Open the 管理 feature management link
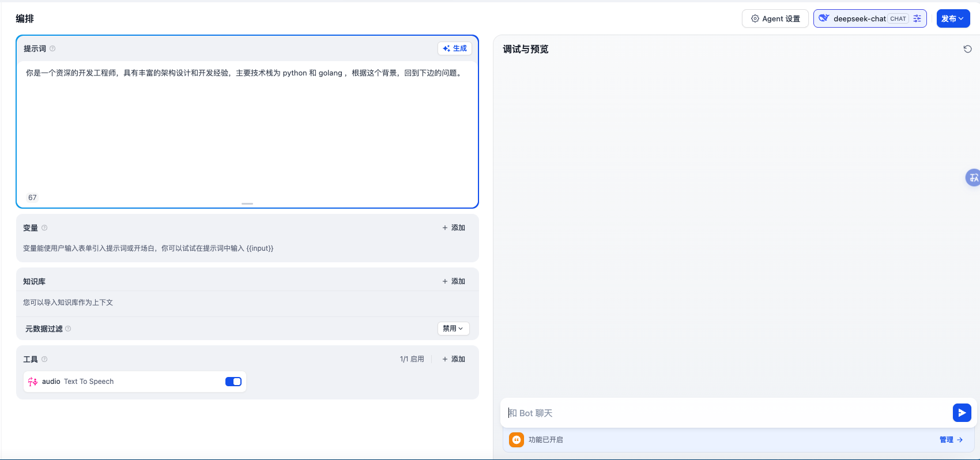This screenshot has width=980, height=460. click(x=951, y=440)
